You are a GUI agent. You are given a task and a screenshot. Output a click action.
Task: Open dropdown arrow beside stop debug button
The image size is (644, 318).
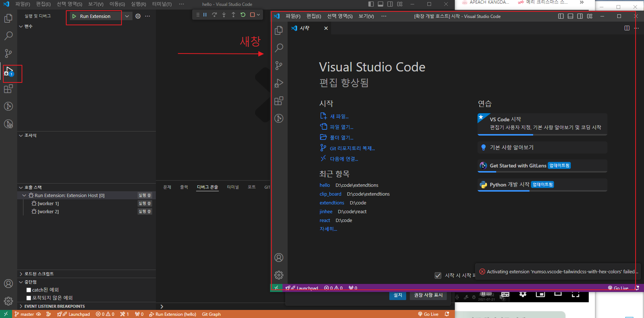(258, 15)
